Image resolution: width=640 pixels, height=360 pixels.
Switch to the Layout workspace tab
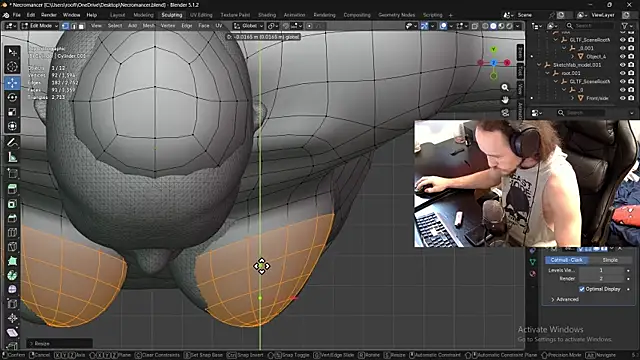pos(118,15)
